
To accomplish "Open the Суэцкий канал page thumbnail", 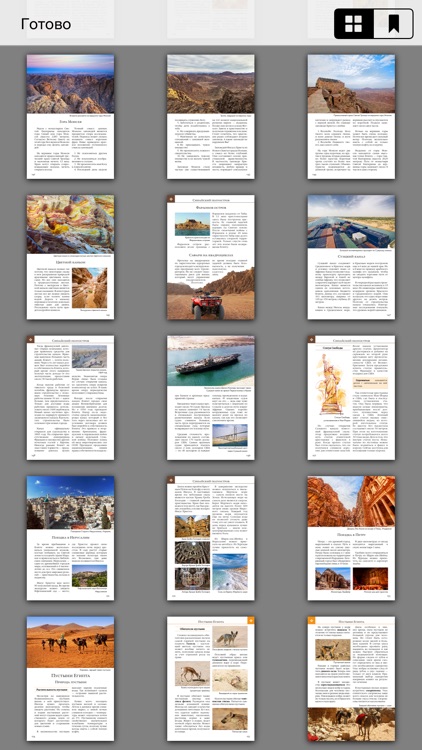I will (351, 257).
